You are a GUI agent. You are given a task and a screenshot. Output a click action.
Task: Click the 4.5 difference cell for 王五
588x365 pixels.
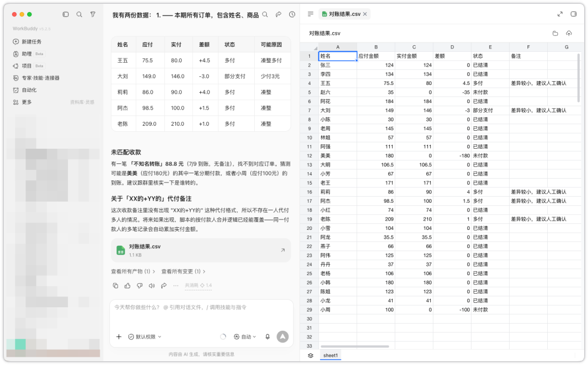[x=452, y=83]
